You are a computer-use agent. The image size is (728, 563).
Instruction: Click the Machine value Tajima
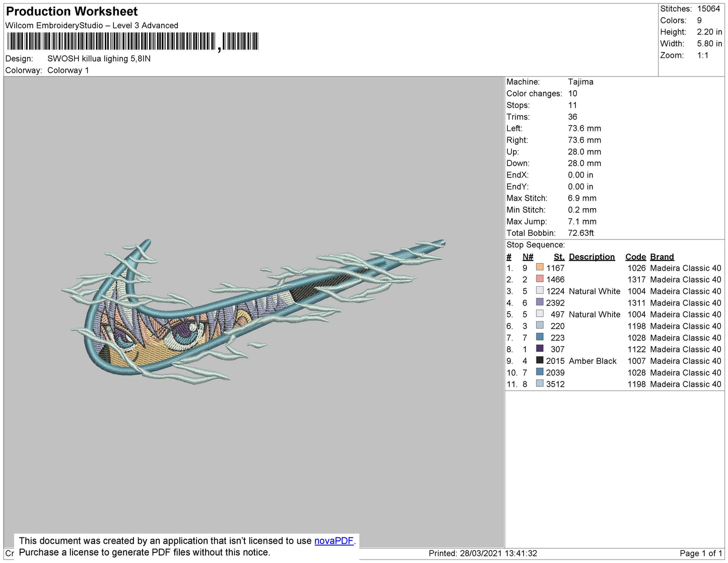click(580, 82)
